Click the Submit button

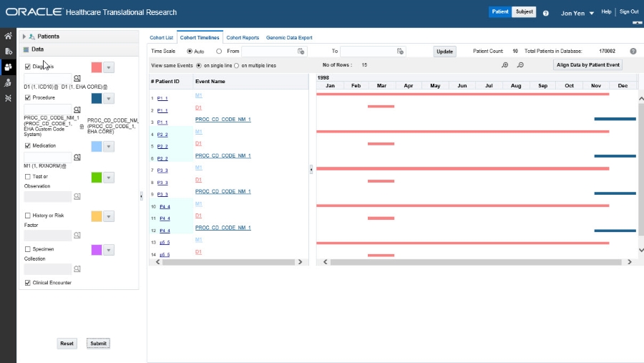[x=98, y=343]
